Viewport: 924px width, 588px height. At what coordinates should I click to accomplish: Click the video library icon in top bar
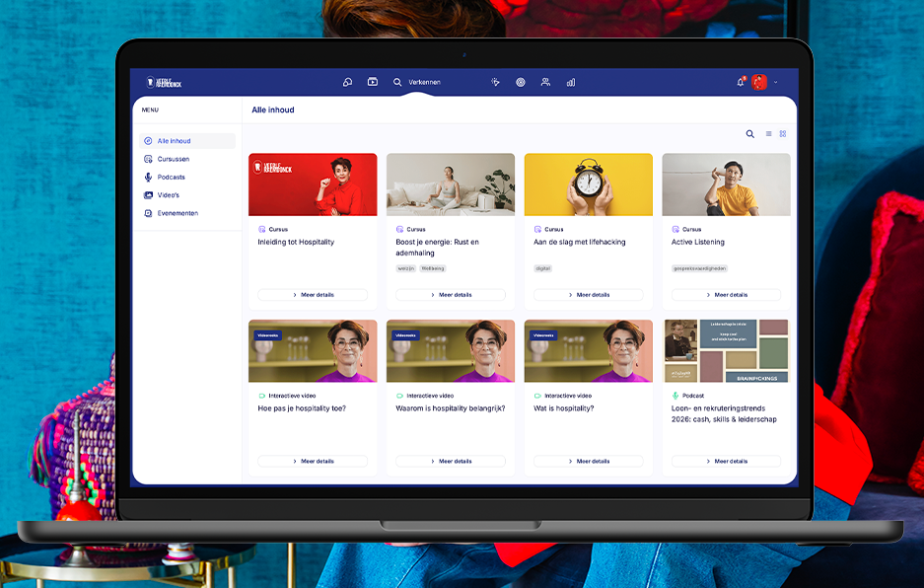pyautogui.click(x=373, y=82)
